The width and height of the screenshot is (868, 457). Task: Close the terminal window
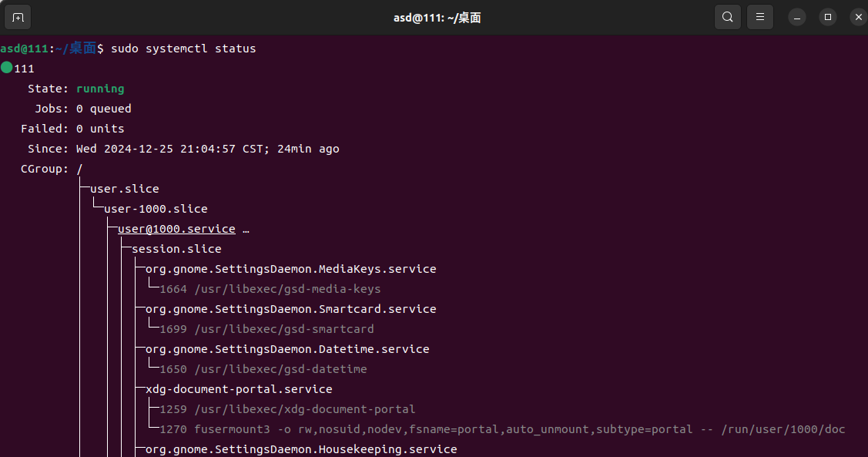(x=858, y=17)
